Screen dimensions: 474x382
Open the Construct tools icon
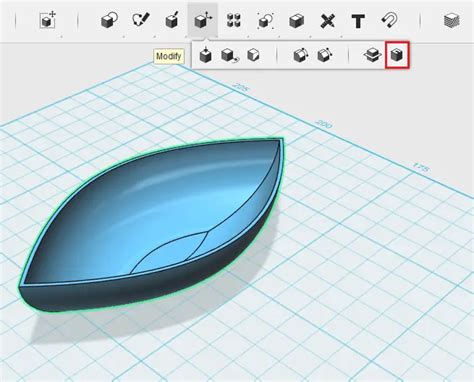pyautogui.click(x=172, y=21)
